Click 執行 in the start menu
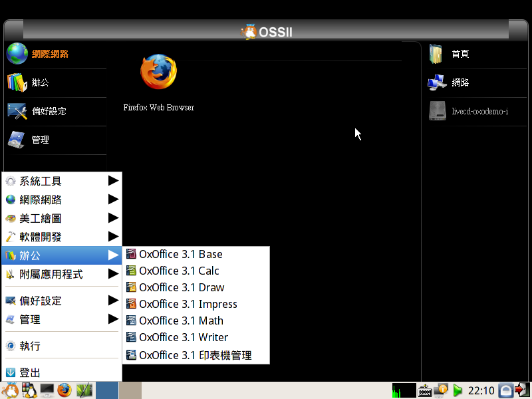The height and width of the screenshot is (399, 532). [x=30, y=346]
